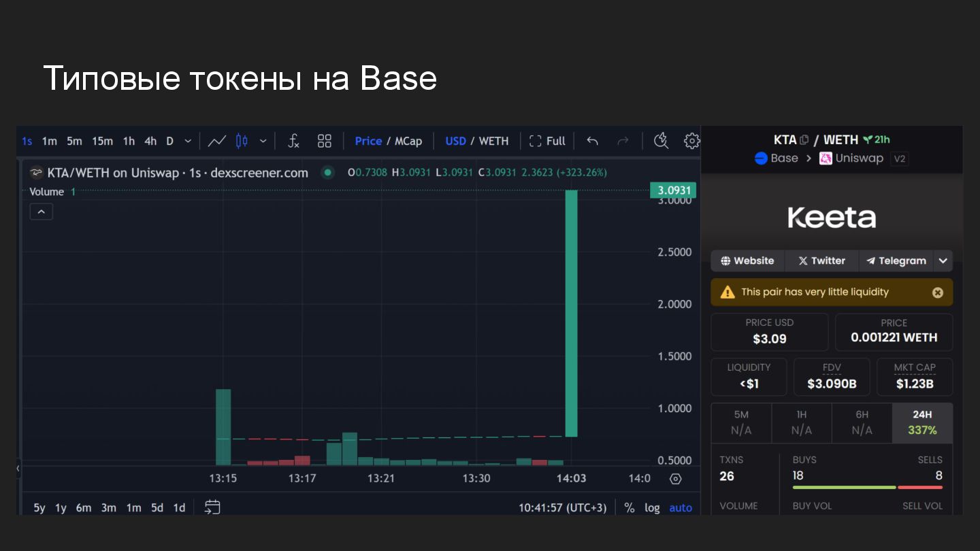Open the chart in Full screen
Image resolution: width=980 pixels, height=551 pixels.
pyautogui.click(x=547, y=141)
